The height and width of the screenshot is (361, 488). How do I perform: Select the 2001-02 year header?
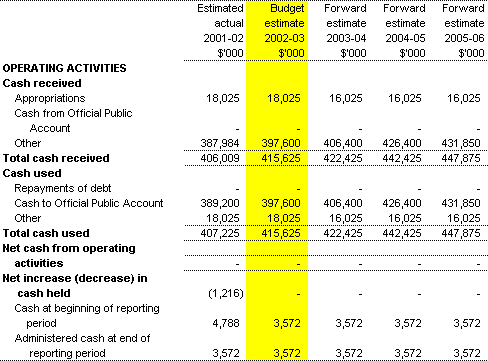223,38
